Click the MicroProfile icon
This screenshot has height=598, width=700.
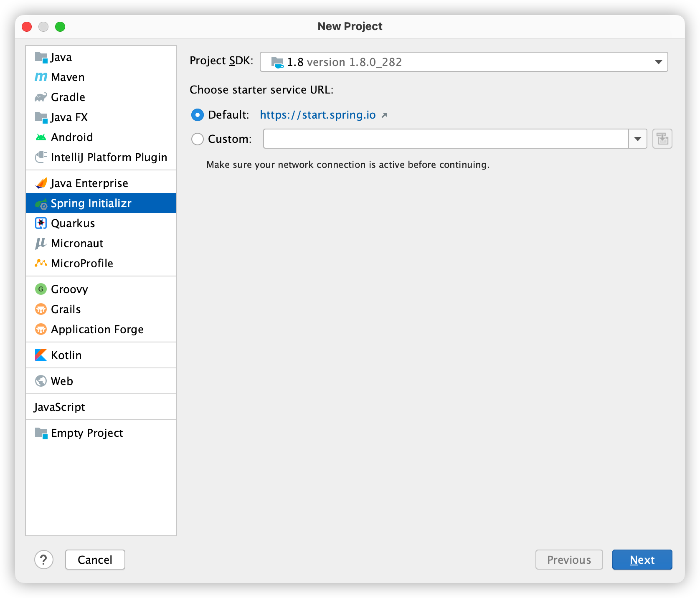click(x=41, y=264)
